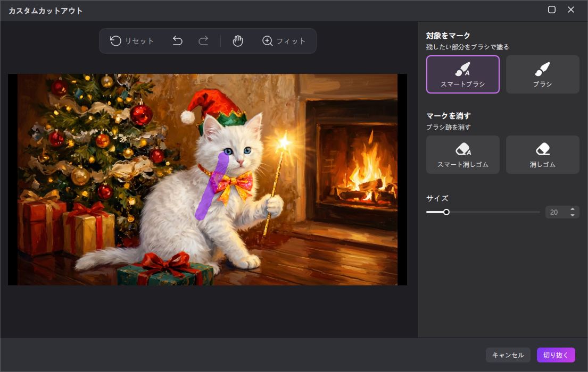Select the Smart Brush (スマートブラシ) tool
Image resolution: width=588 pixels, height=372 pixels.
pos(462,74)
